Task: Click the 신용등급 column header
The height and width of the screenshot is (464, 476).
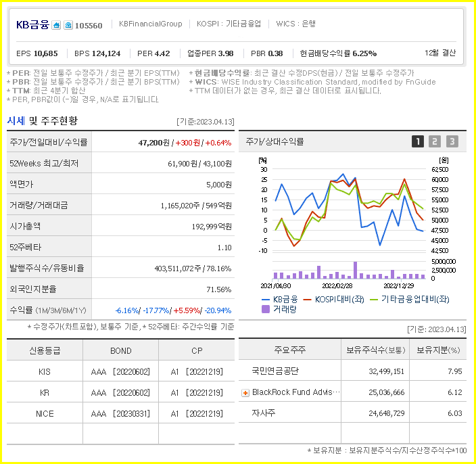Action: click(45, 351)
